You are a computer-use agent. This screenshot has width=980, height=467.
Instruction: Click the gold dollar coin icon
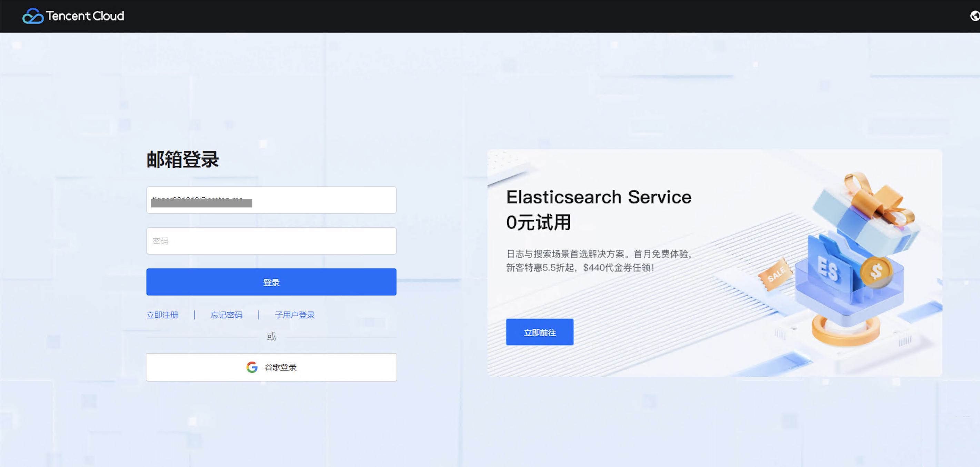pyautogui.click(x=876, y=271)
